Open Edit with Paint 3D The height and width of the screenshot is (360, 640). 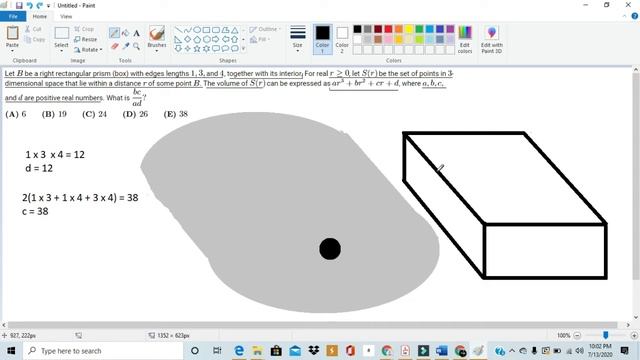click(x=492, y=40)
